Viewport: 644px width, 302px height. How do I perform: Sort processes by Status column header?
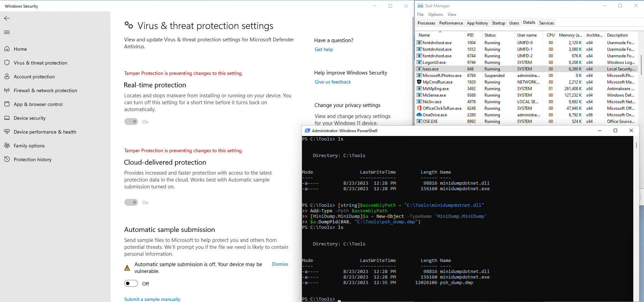click(498, 35)
